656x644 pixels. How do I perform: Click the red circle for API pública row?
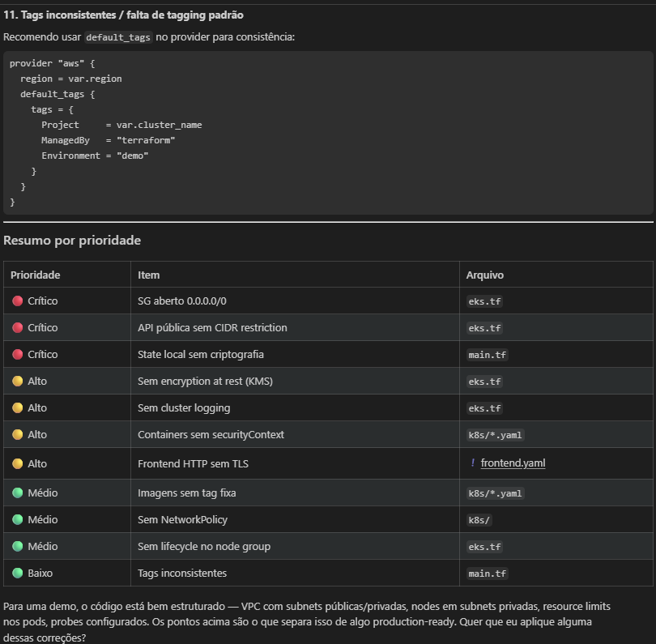coord(18,327)
